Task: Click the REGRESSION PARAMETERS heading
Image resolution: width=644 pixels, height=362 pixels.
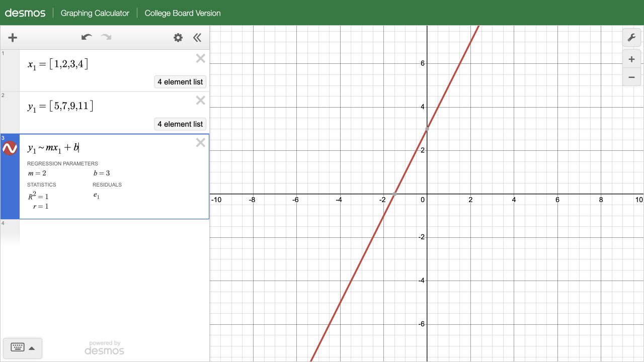Action: point(62,163)
